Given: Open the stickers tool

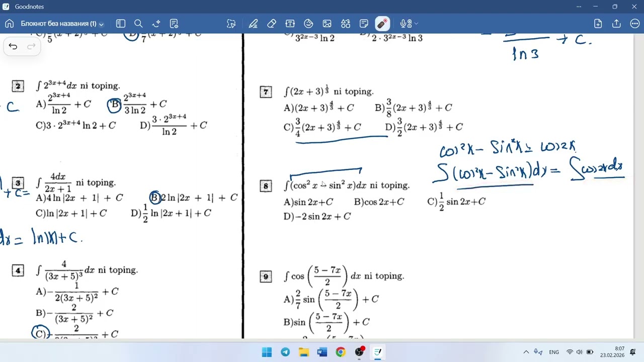Looking at the screenshot, I should [x=308, y=24].
